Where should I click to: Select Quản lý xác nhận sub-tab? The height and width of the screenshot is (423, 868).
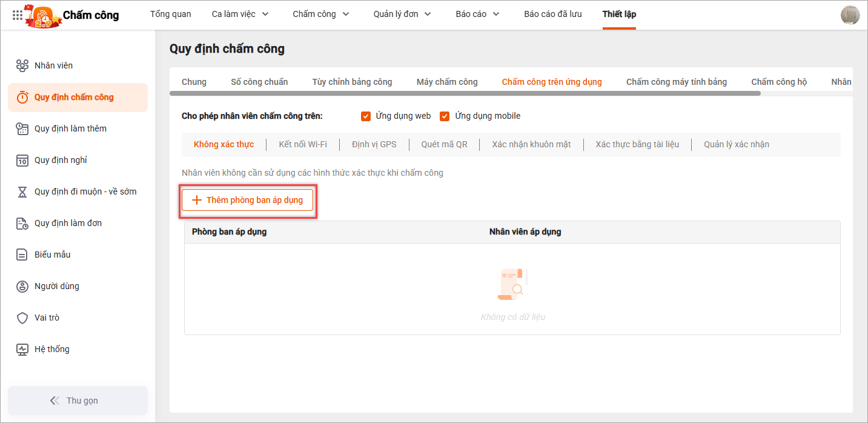click(737, 144)
